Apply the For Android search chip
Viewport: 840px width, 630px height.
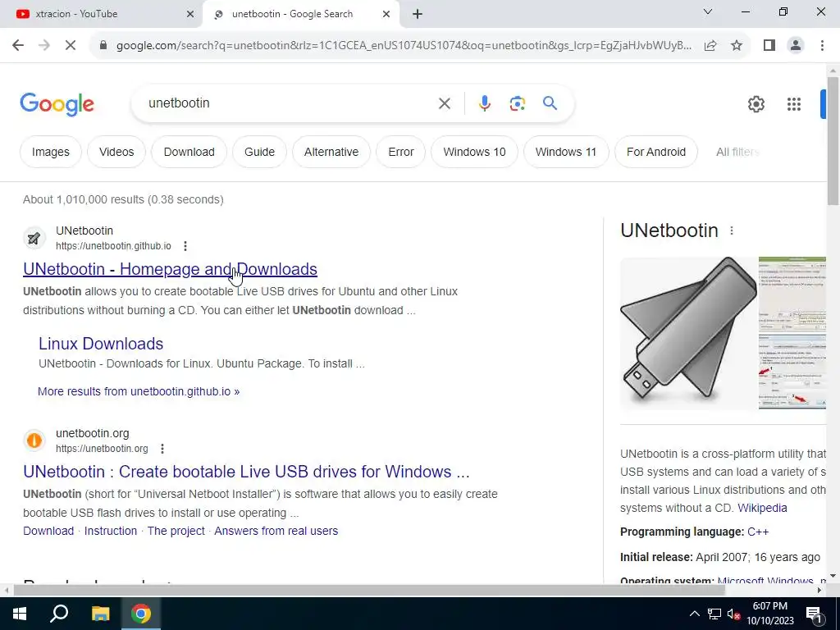(655, 152)
